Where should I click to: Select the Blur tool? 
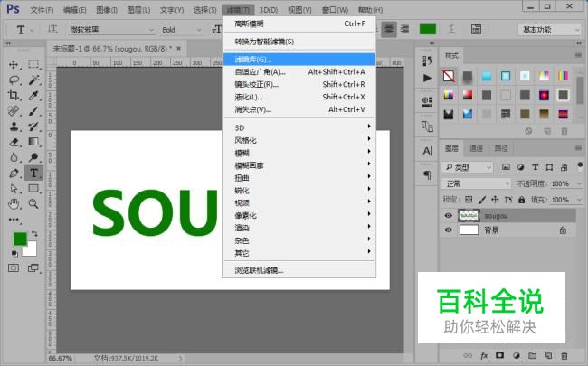click(x=14, y=157)
